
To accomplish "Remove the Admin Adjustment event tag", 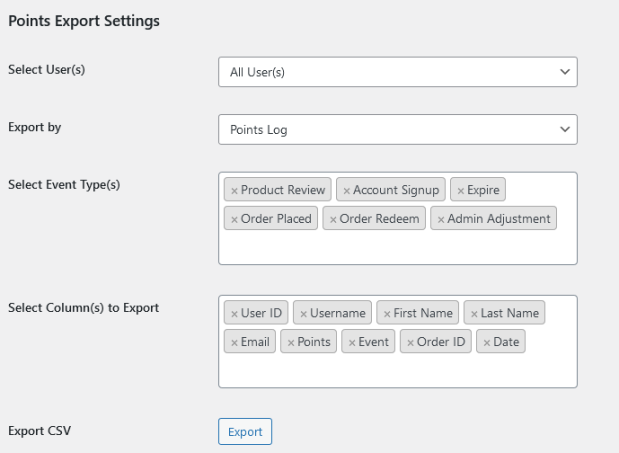I will tap(441, 219).
